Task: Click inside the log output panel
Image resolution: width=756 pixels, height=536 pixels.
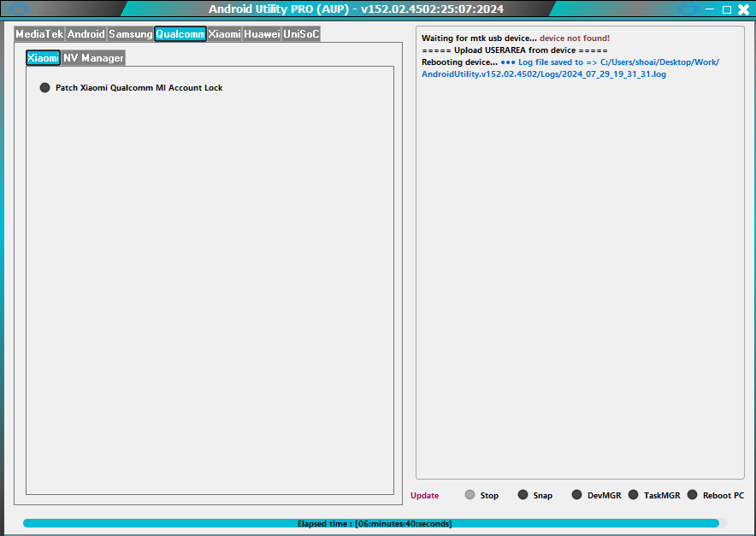Action: click(x=582, y=256)
